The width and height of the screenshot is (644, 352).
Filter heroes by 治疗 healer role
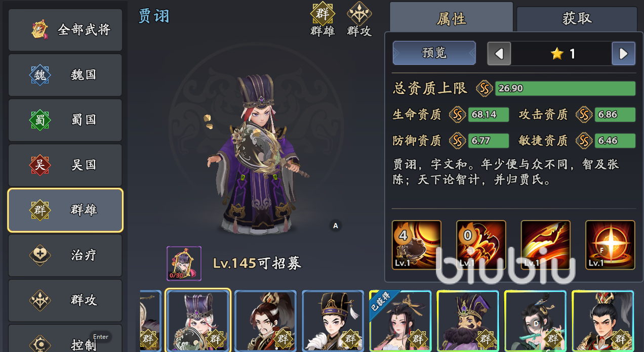[65, 255]
